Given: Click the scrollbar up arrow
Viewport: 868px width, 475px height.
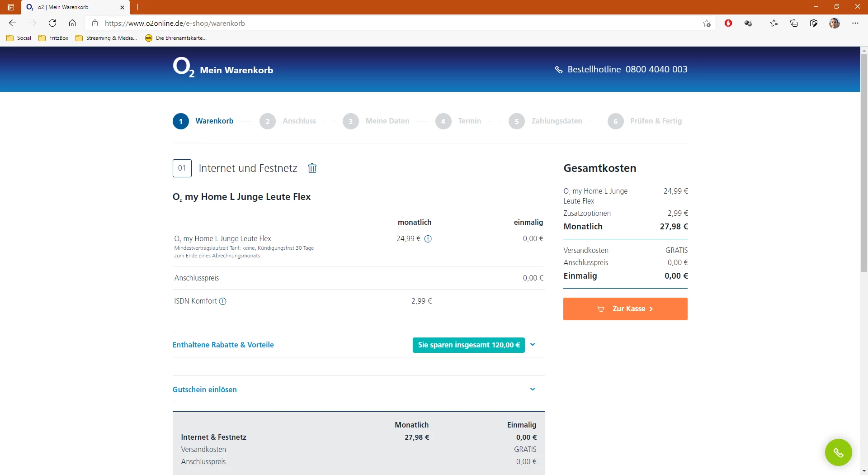Looking at the screenshot, I should click(864, 50).
